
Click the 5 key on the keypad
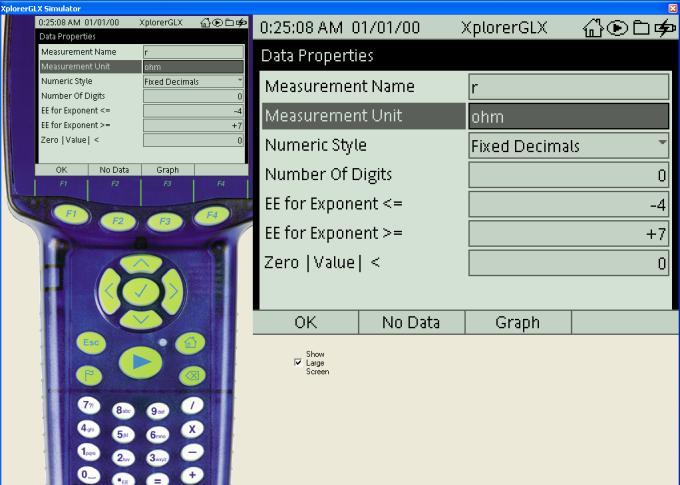click(x=123, y=434)
